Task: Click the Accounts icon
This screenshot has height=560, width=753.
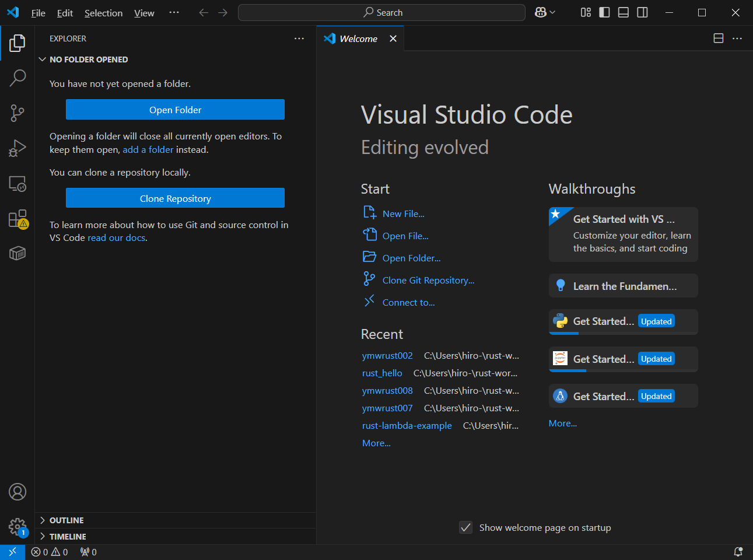Action: [17, 492]
